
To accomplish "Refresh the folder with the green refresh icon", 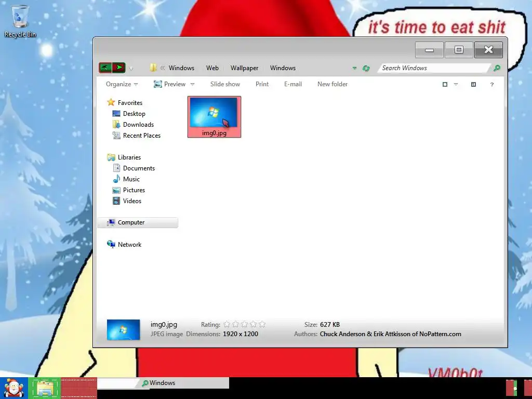I will [366, 68].
